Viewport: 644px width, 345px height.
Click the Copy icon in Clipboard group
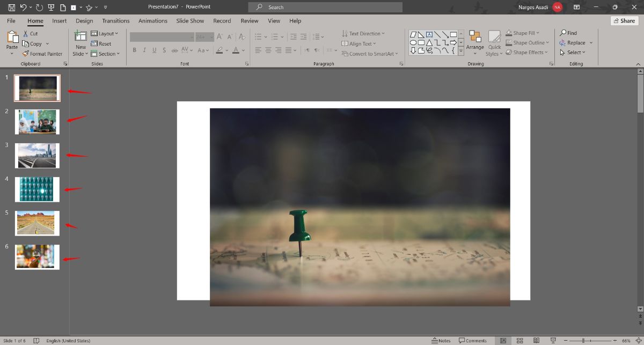(26, 43)
